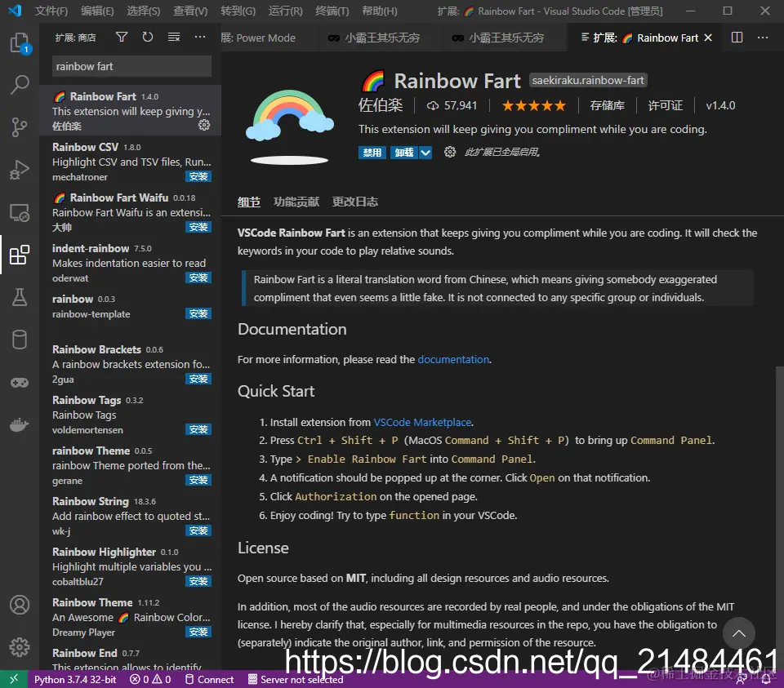
Task: Switch to the Power Mode extension tab
Action: [269, 38]
